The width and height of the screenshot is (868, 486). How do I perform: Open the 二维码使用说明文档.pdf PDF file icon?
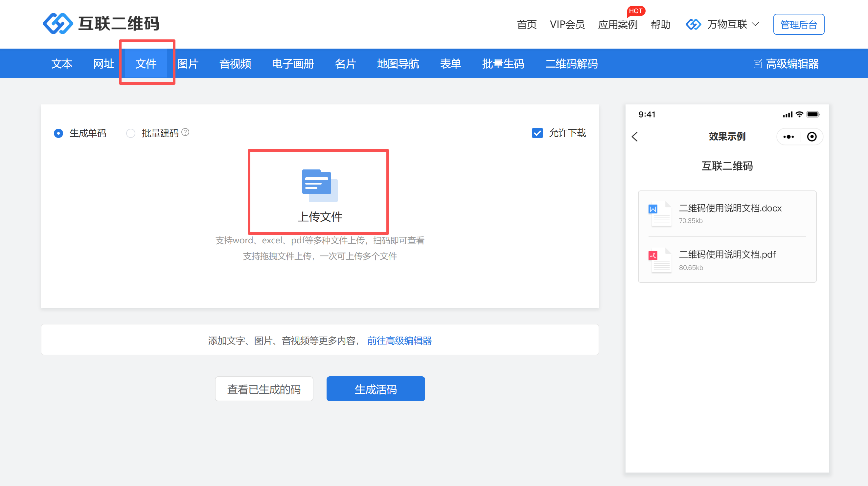[660, 260]
